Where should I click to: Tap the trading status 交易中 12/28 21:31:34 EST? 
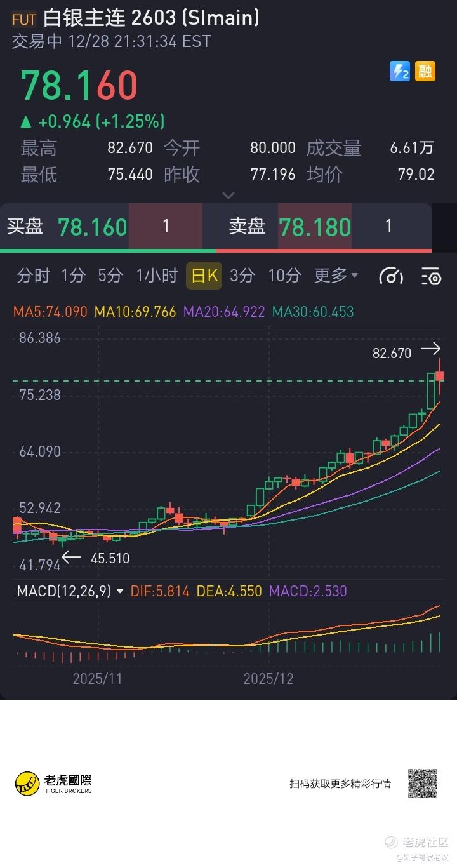point(112,41)
